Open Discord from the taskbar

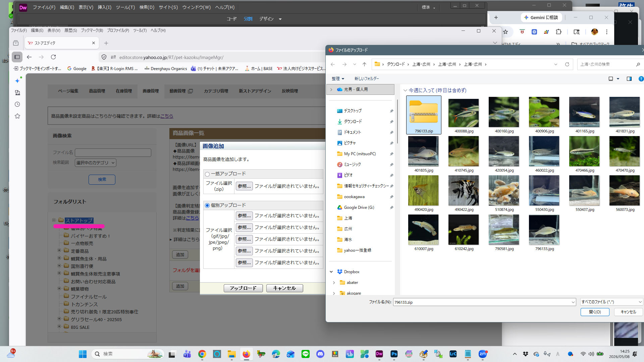[320, 354]
